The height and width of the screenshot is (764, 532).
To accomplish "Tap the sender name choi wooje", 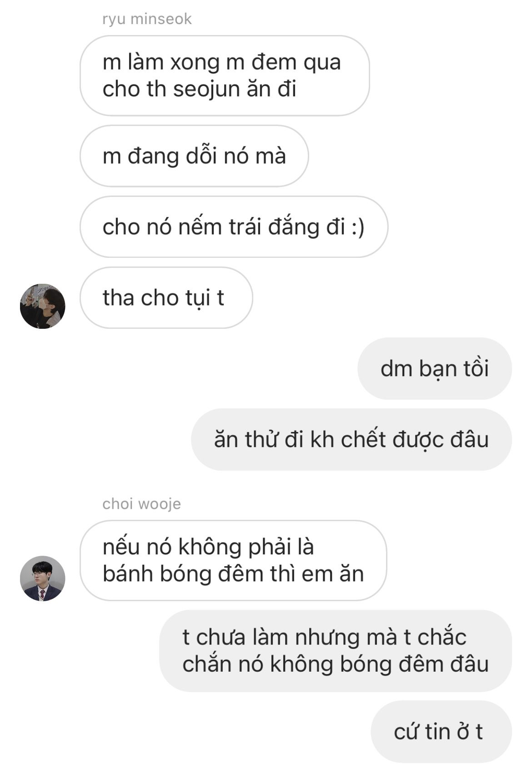I will point(141,504).
